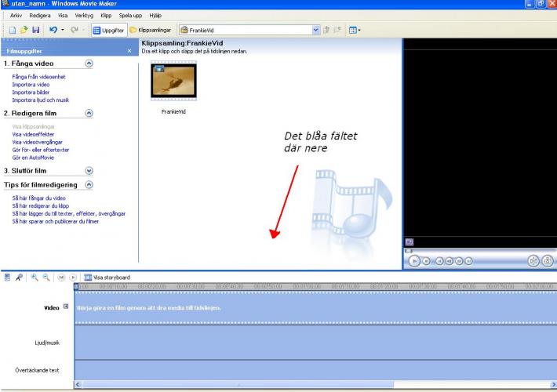Click the Undo arrow icon

pos(53,30)
